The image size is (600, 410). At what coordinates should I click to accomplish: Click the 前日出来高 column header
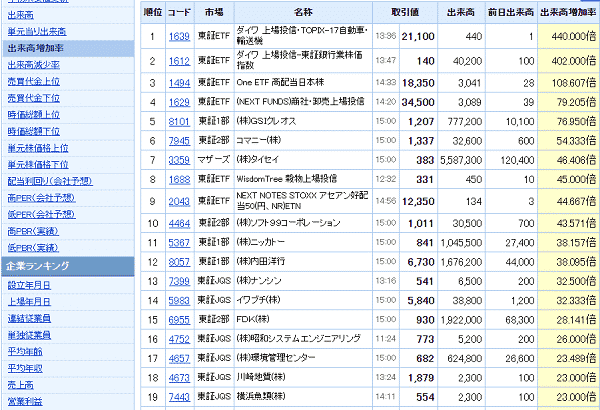511,12
